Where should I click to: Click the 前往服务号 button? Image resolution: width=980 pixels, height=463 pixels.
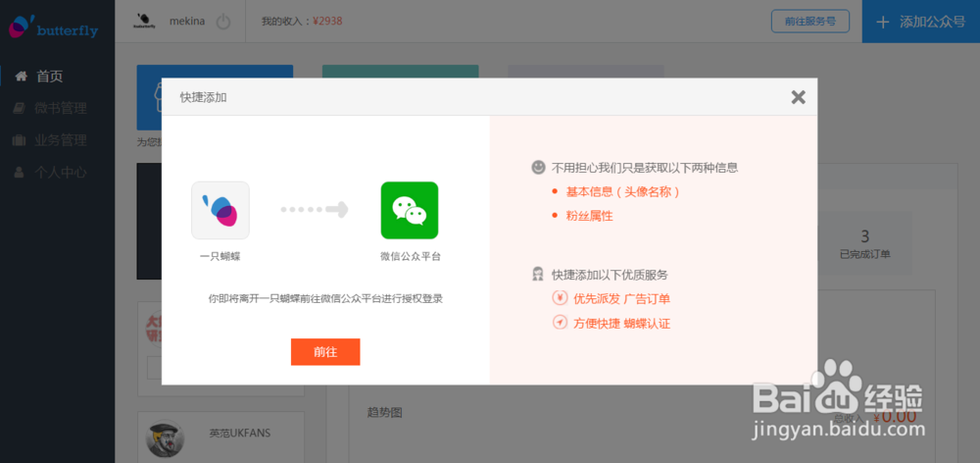coord(810,22)
